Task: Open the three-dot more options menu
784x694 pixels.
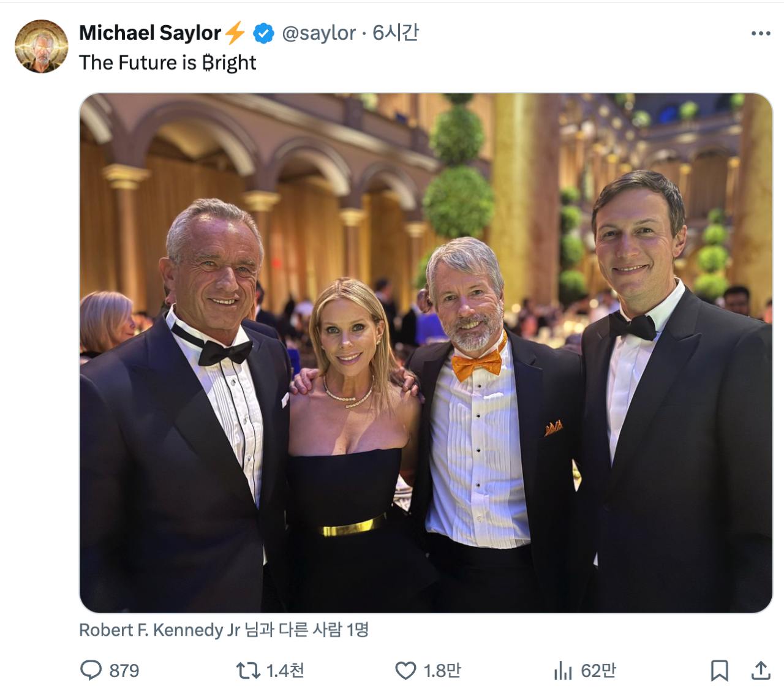Action: coord(760,33)
